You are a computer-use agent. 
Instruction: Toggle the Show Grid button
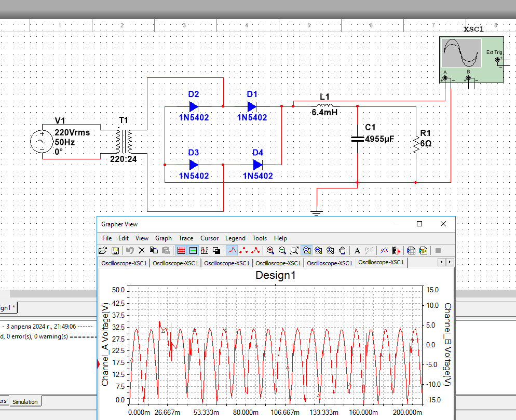[x=181, y=251]
